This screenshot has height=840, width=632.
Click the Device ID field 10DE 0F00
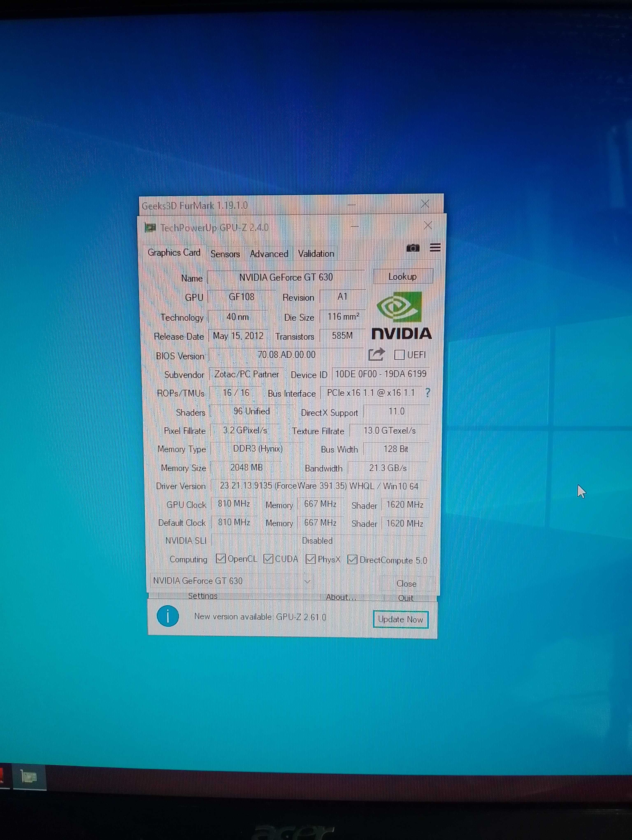point(380,374)
